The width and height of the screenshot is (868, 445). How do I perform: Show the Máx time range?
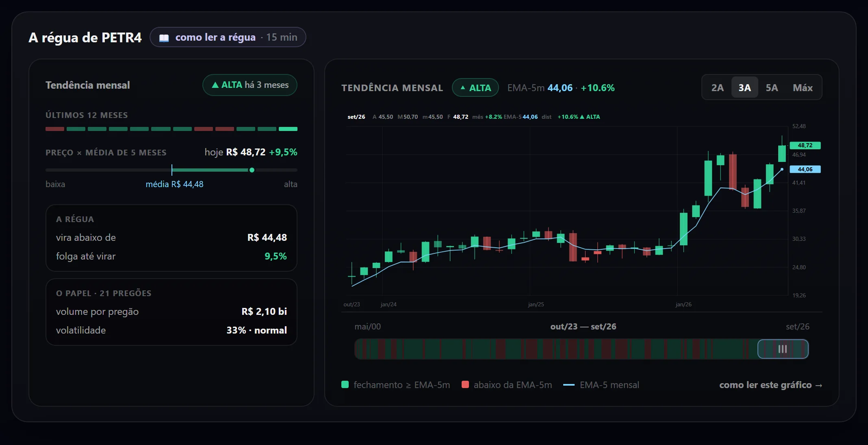pos(803,87)
